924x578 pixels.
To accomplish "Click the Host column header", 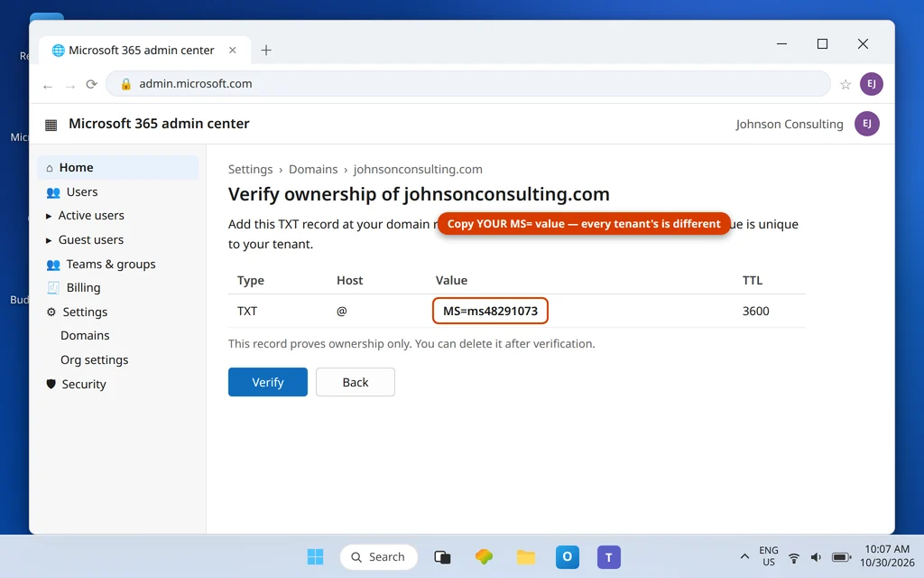I will tap(349, 280).
